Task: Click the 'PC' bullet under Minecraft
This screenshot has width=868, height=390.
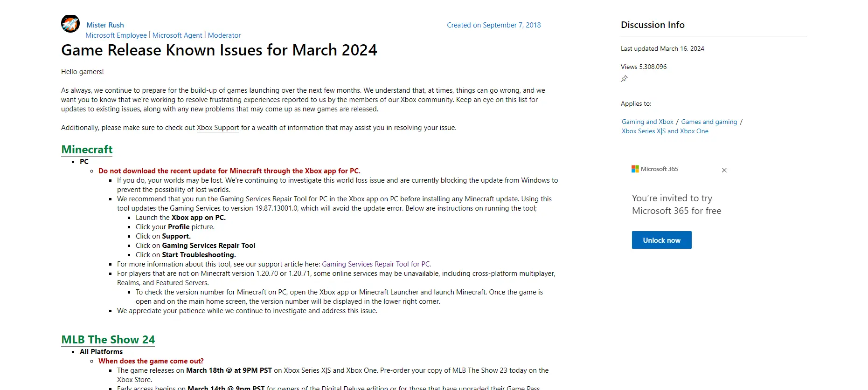Action: coord(84,162)
